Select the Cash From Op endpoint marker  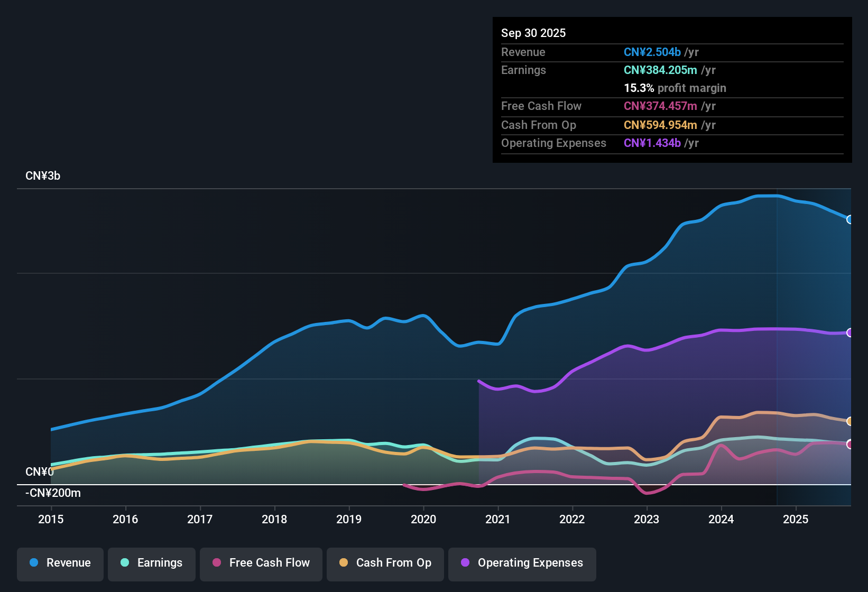pos(850,421)
